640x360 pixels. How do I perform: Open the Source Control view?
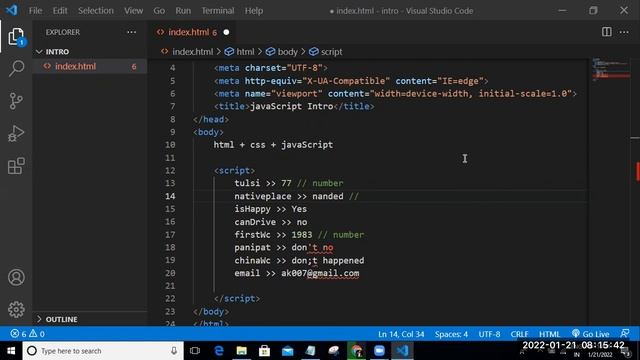(16, 101)
